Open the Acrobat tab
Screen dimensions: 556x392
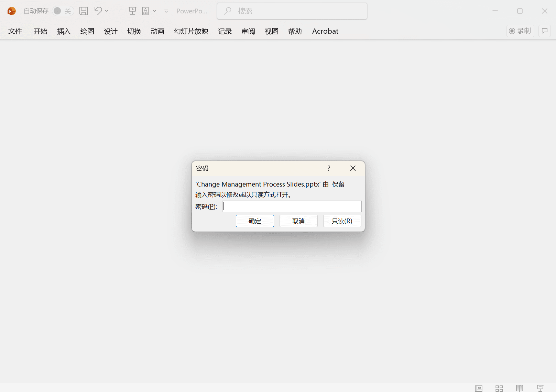pos(325,31)
